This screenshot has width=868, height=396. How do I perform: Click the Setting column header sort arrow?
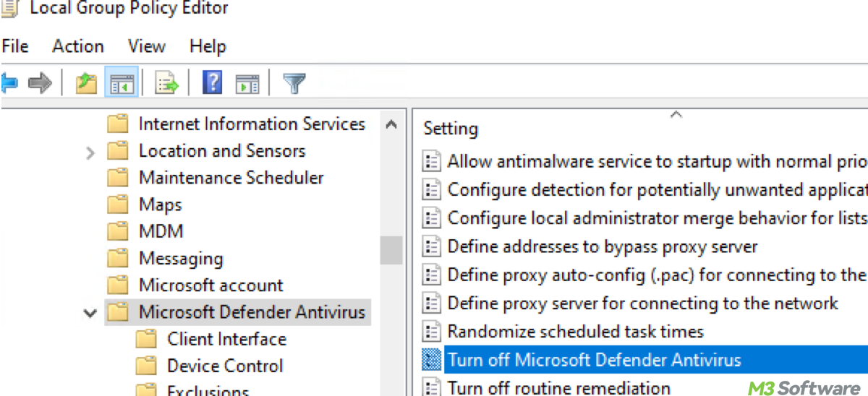pos(676,115)
